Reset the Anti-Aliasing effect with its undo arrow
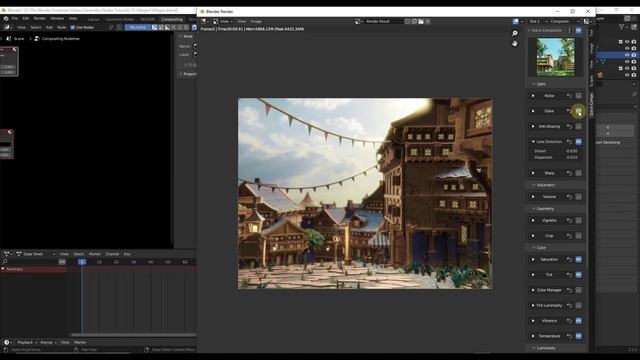This screenshot has height=360, width=640. (569, 127)
